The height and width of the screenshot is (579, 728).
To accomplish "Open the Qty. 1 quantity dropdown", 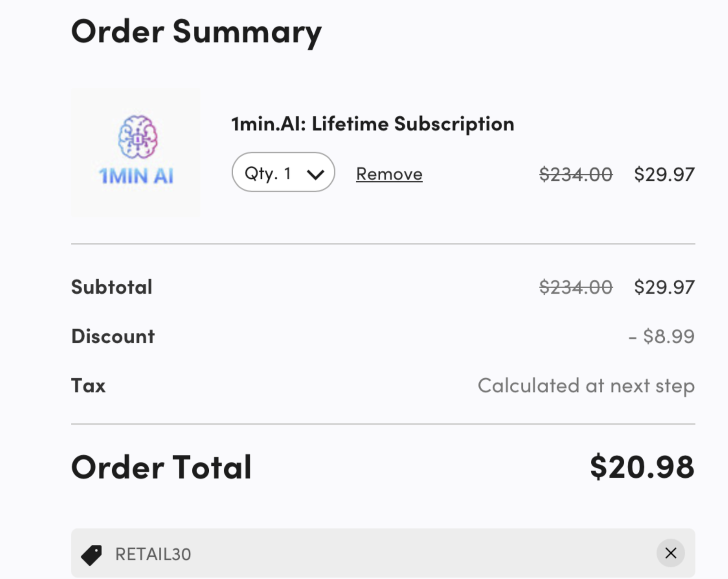I will 283,172.
